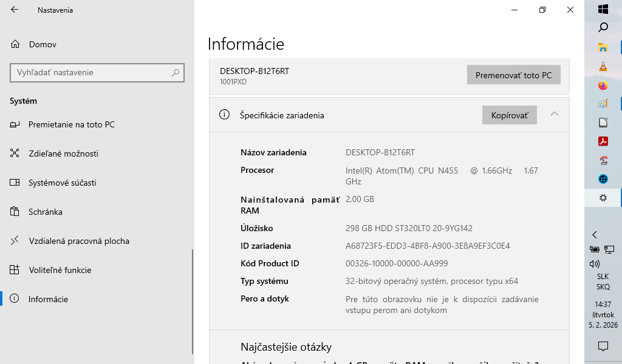The height and width of the screenshot is (364, 622).
Task: Go to Domov settings home
Action: tap(43, 44)
